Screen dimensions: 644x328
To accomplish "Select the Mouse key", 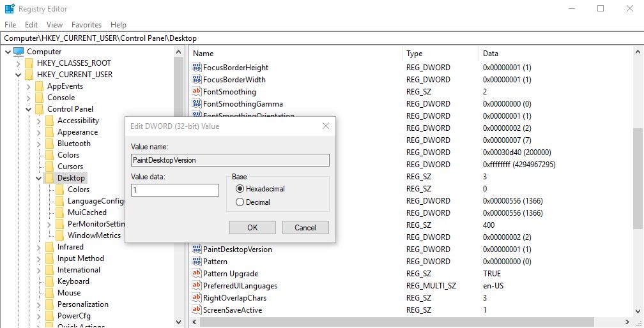I will click(x=69, y=293).
